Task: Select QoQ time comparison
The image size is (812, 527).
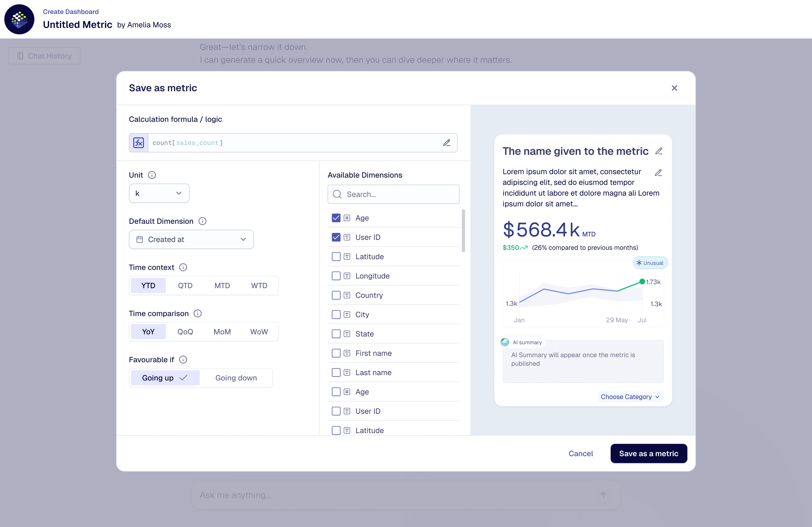Action: pos(185,332)
